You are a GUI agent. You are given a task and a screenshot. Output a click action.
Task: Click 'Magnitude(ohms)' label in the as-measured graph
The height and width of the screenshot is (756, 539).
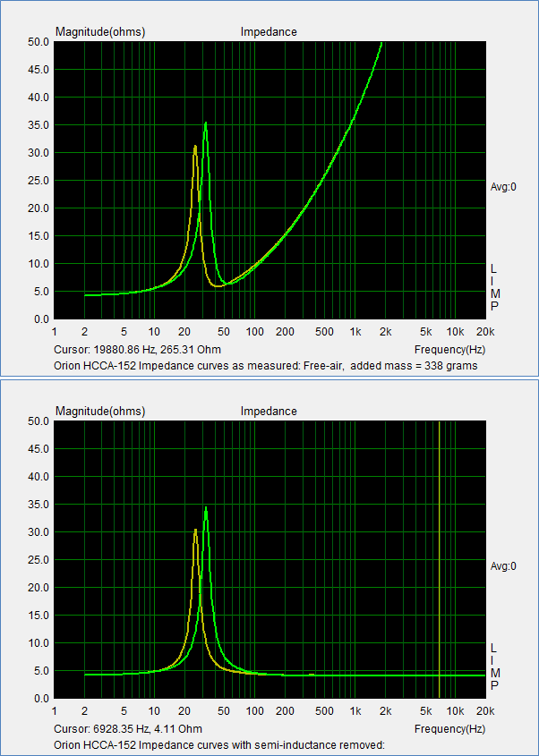tap(100, 32)
